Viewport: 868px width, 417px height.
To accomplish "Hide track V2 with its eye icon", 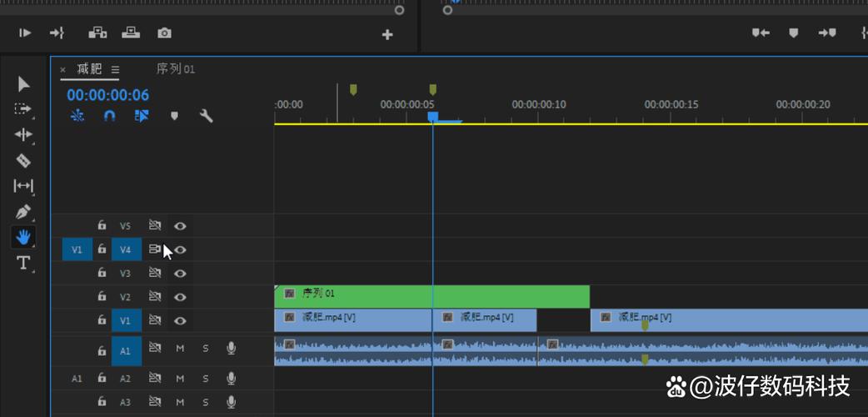I will pyautogui.click(x=180, y=297).
